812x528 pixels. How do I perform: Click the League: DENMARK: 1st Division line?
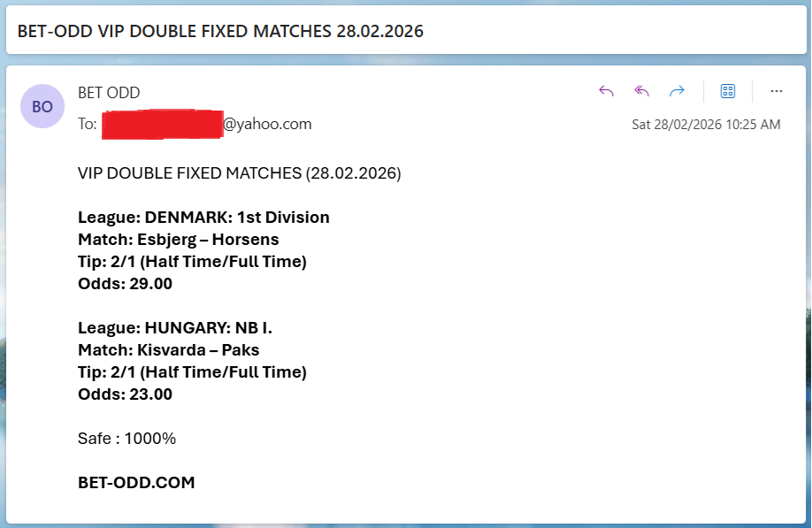click(x=203, y=218)
